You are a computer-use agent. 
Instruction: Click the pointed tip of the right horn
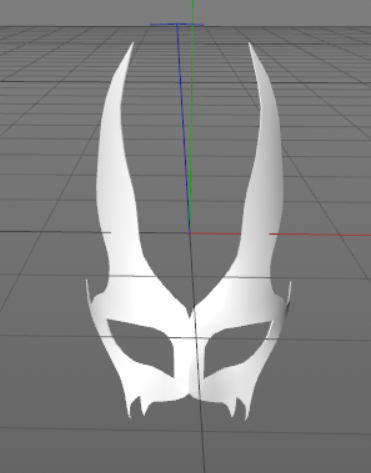click(x=250, y=45)
